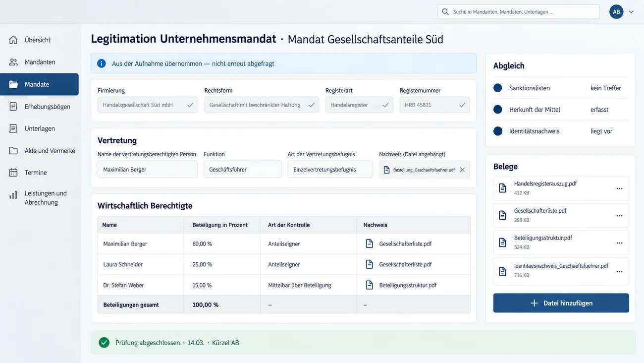The width and height of the screenshot is (644, 363).
Task: Click the Firmierung field Handelsgesellschaft Süd mbH
Action: [148, 105]
